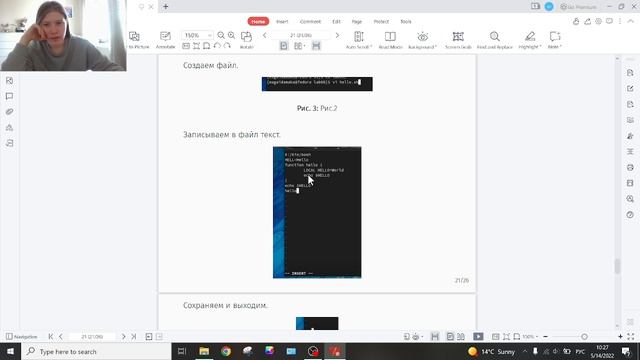Click the rotate clockwise icon
Image resolution: width=640 pixels, height=360 pixels.
(227, 46)
